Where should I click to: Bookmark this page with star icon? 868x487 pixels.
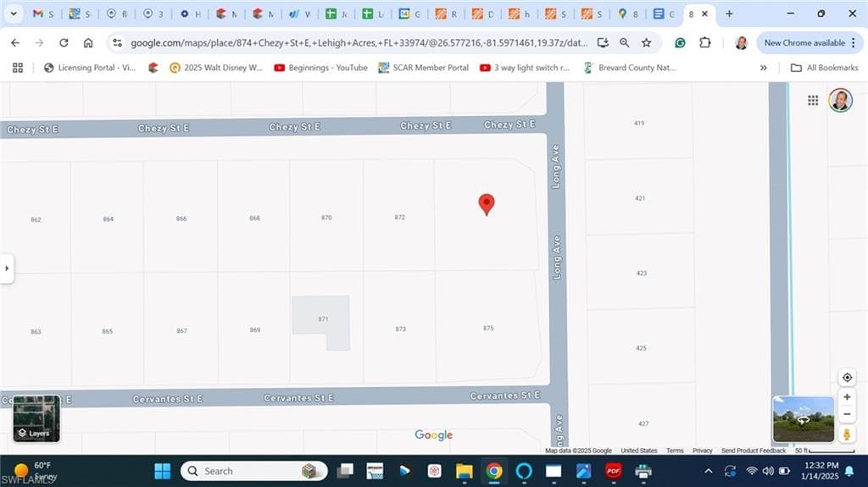pos(646,42)
